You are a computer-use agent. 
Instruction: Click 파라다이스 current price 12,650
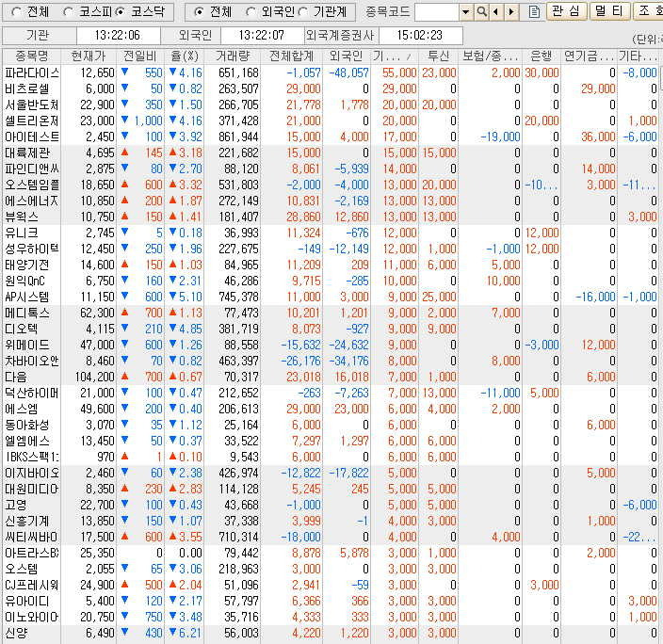(98, 72)
